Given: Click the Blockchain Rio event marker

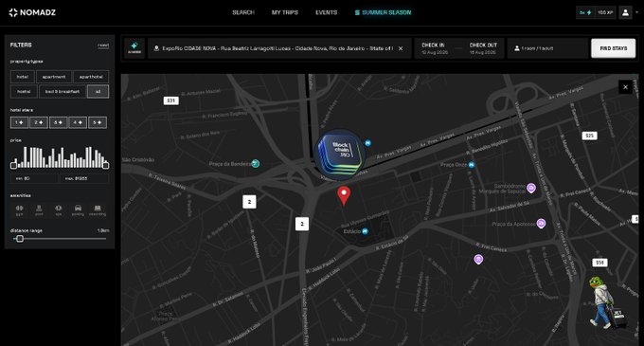Looking at the screenshot, I should tap(340, 154).
